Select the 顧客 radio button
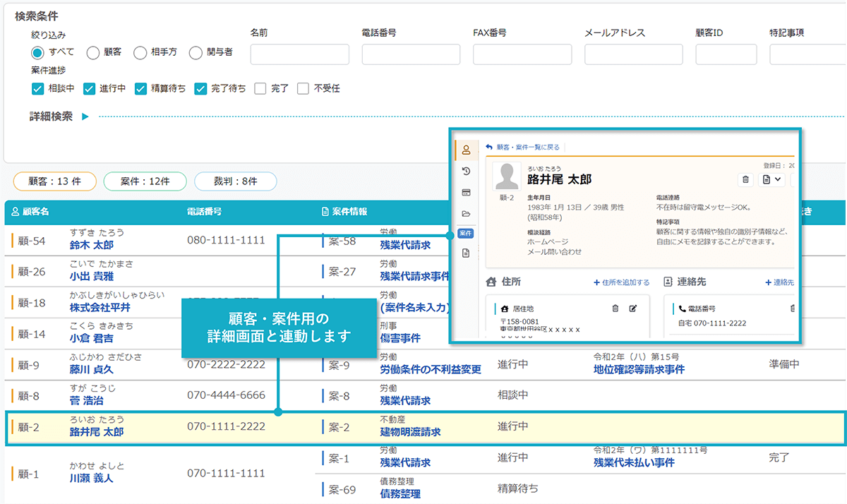Viewport: 847px width, 504px height. pos(92,52)
